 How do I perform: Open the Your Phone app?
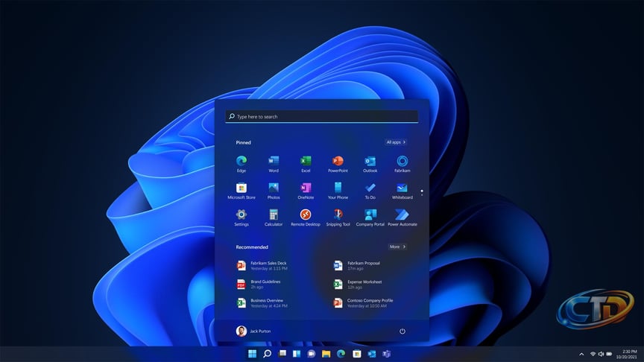338,191
